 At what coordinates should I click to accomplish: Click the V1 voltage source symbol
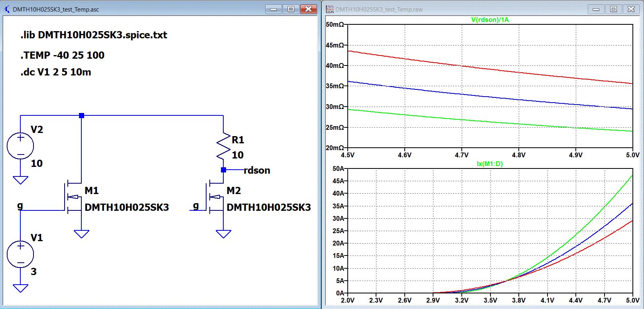[x=20, y=254]
